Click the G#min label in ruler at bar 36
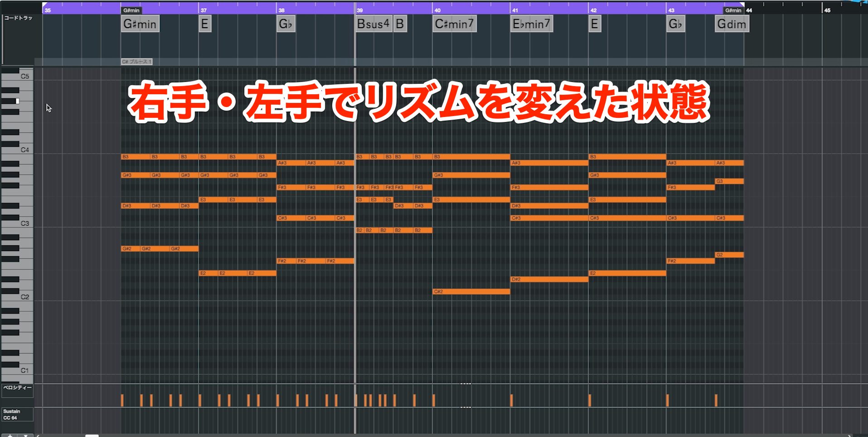Image resolution: width=868 pixels, height=437 pixels. pos(131,10)
